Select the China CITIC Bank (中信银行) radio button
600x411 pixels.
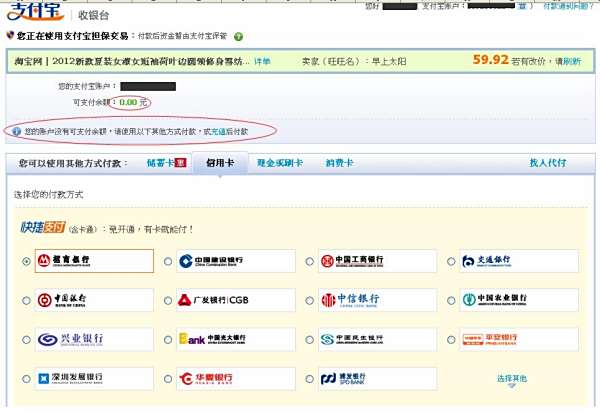(x=309, y=301)
